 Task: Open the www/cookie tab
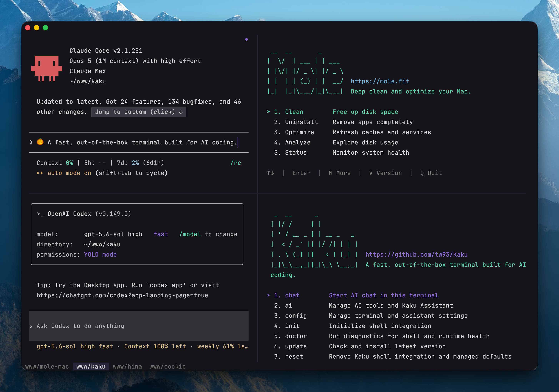168,366
